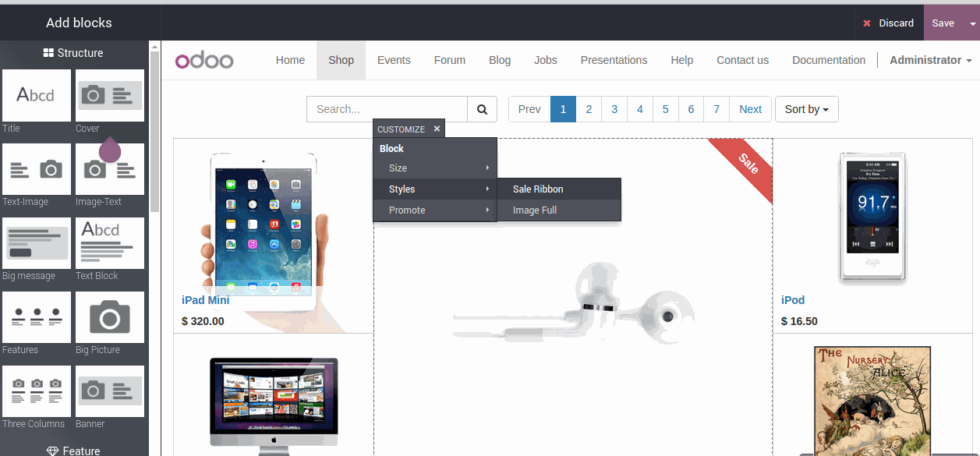
Task: Open the Shop menu item
Action: (341, 60)
